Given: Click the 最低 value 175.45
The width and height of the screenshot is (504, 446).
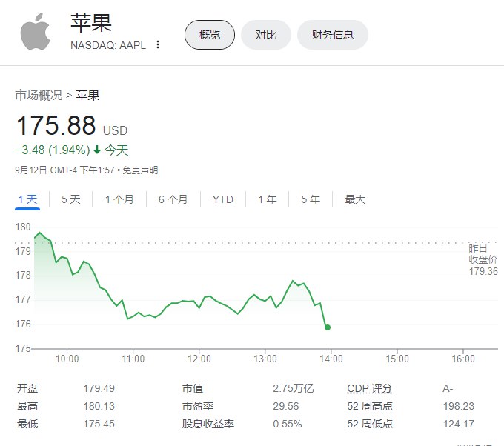Looking at the screenshot, I should point(99,424).
